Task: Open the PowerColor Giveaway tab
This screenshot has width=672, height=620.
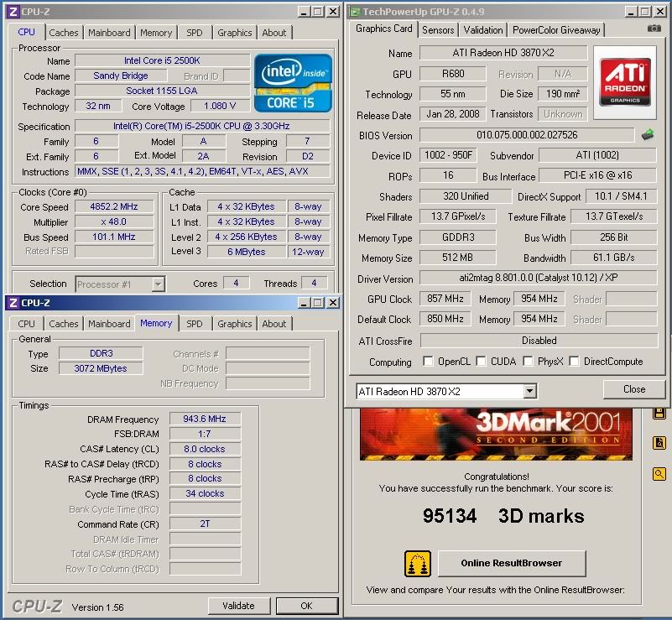Action: [556, 30]
